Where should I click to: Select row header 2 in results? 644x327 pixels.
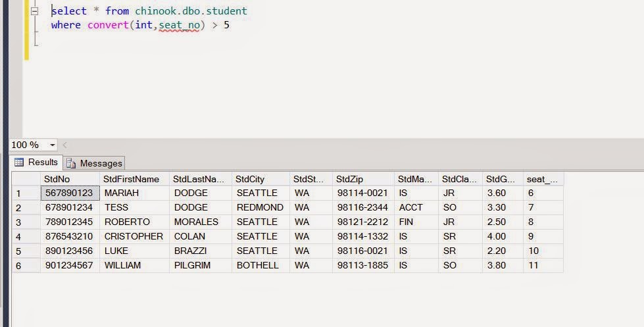(26, 207)
